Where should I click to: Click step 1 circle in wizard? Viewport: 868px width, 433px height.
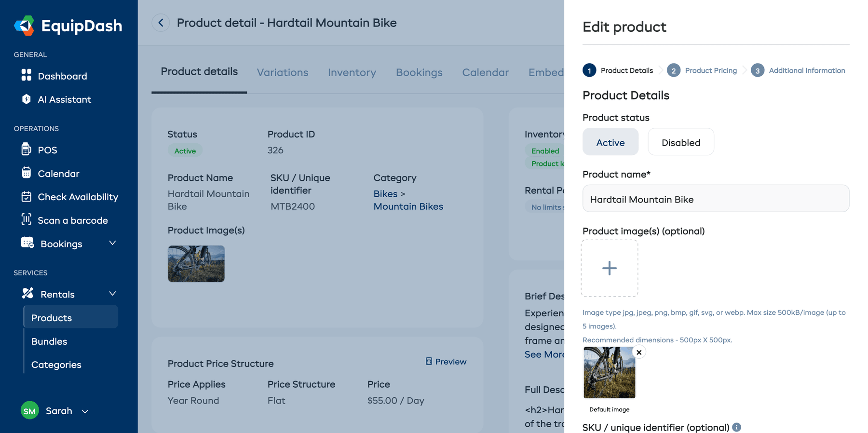click(589, 70)
